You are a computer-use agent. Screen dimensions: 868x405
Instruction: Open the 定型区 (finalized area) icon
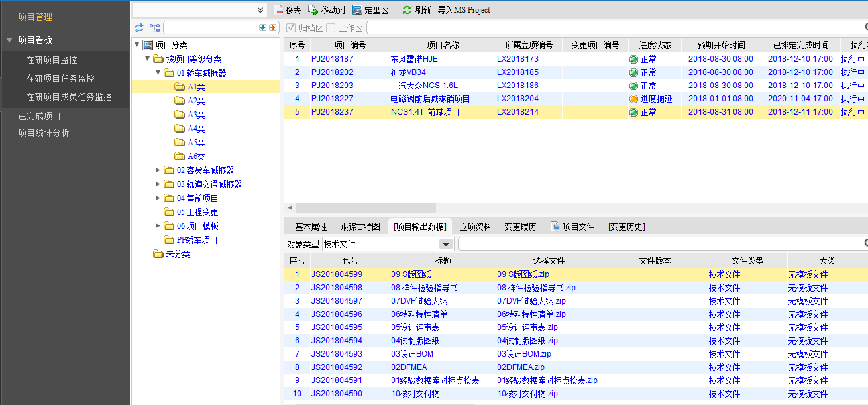coord(357,10)
